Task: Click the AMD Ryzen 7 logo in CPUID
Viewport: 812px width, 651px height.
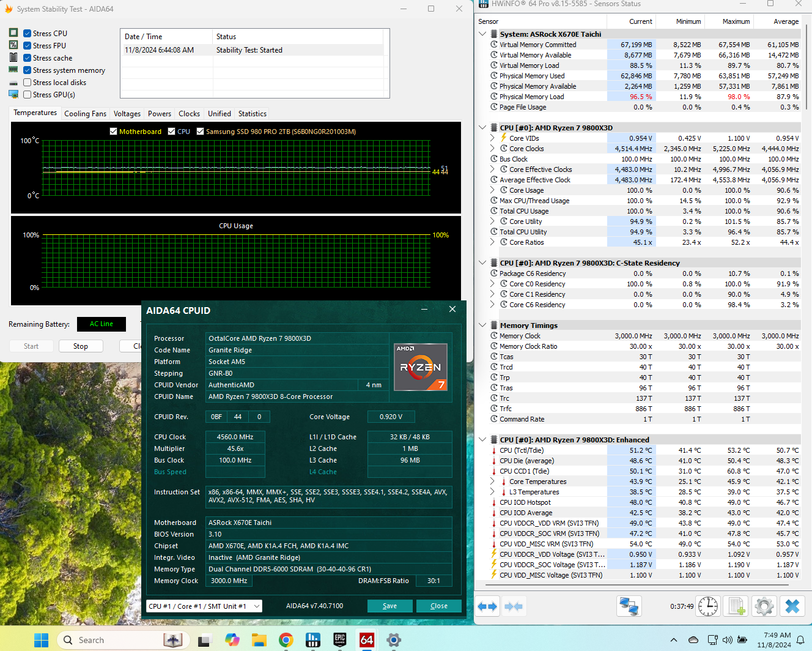Action: [421, 367]
